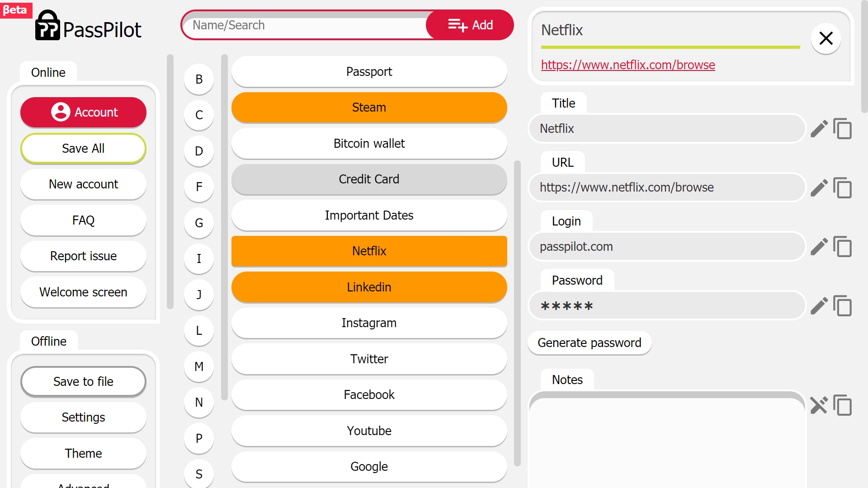Screen dimensions: 868x488
Task: Open the Credit Card entry
Action: tap(369, 179)
